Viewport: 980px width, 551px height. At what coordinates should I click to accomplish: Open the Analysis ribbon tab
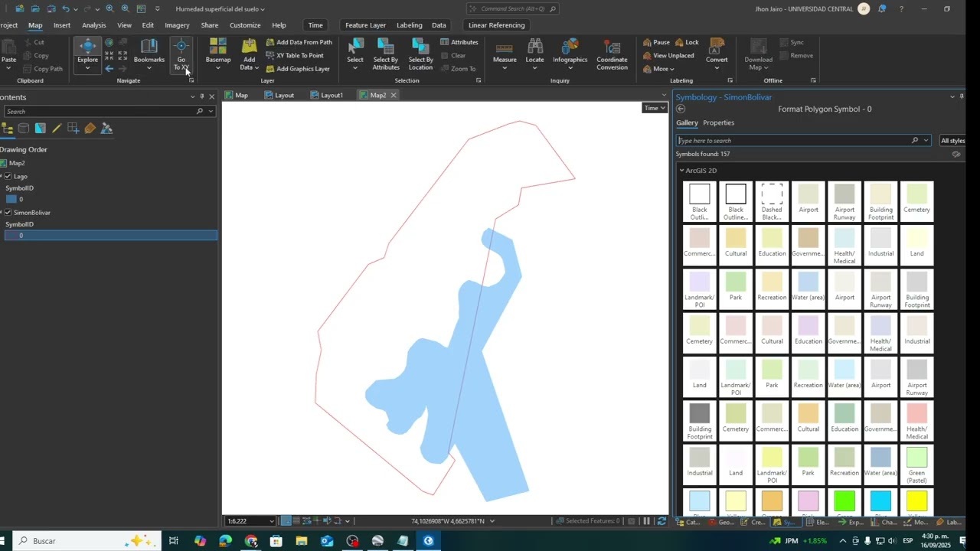pos(94,25)
